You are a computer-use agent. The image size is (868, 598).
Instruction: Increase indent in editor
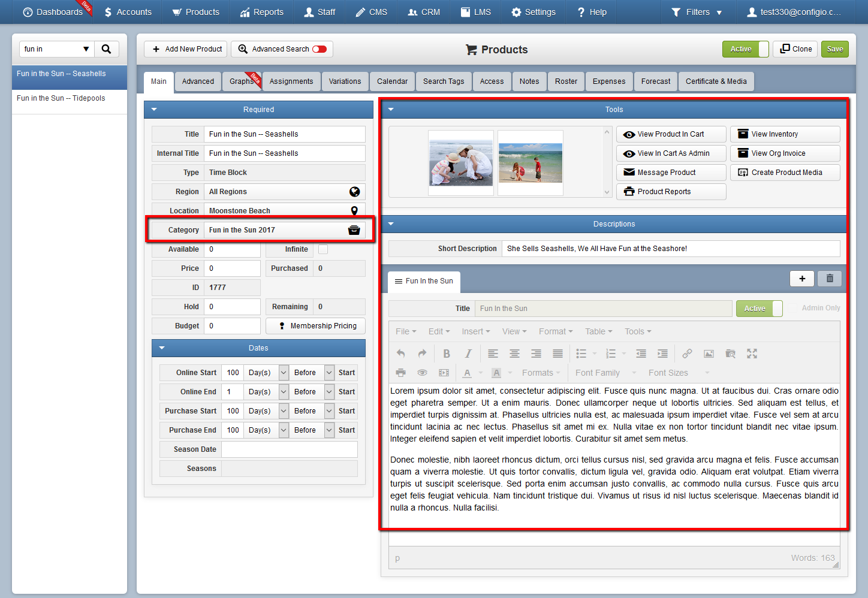662,354
